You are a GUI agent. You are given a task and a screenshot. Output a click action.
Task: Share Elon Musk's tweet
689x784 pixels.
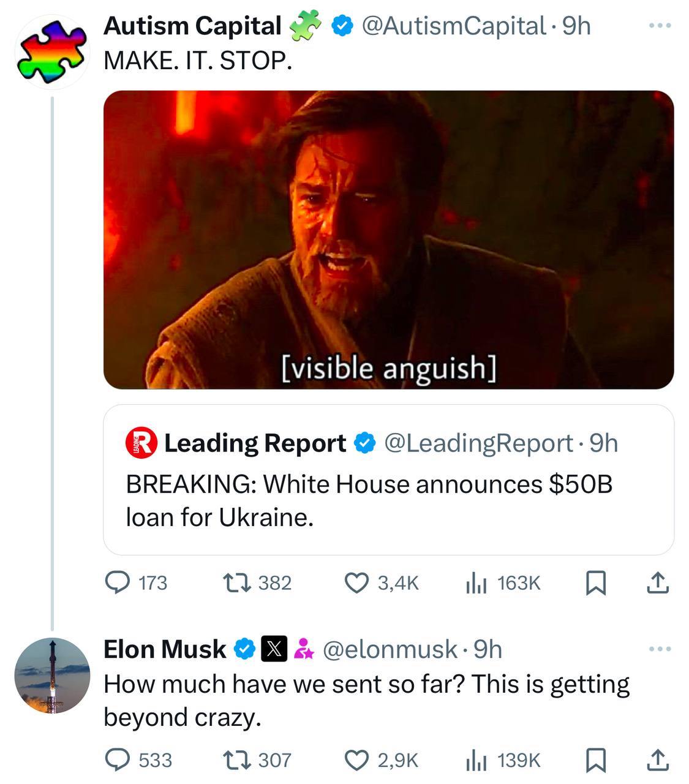[658, 760]
